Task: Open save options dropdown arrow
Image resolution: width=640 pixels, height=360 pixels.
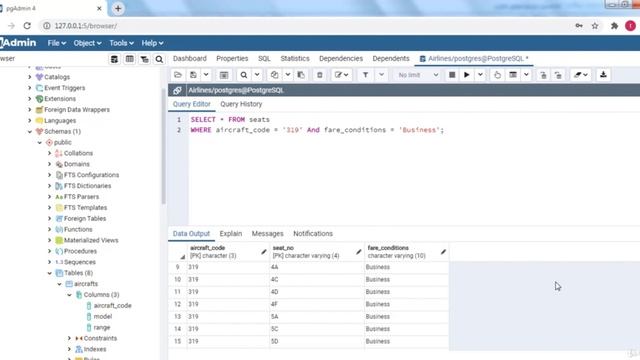Action: pos(206,75)
